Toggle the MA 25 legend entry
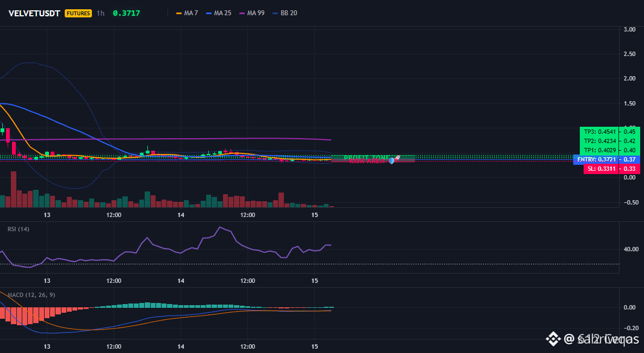 tap(219, 13)
